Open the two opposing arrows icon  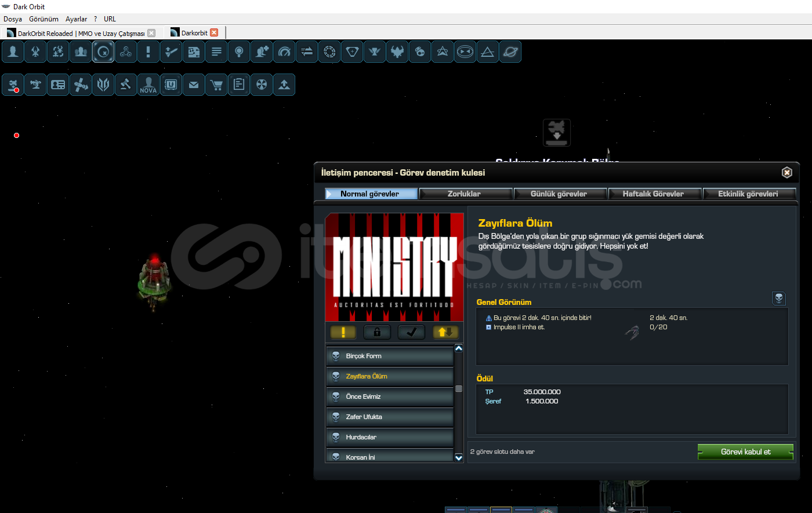(307, 52)
